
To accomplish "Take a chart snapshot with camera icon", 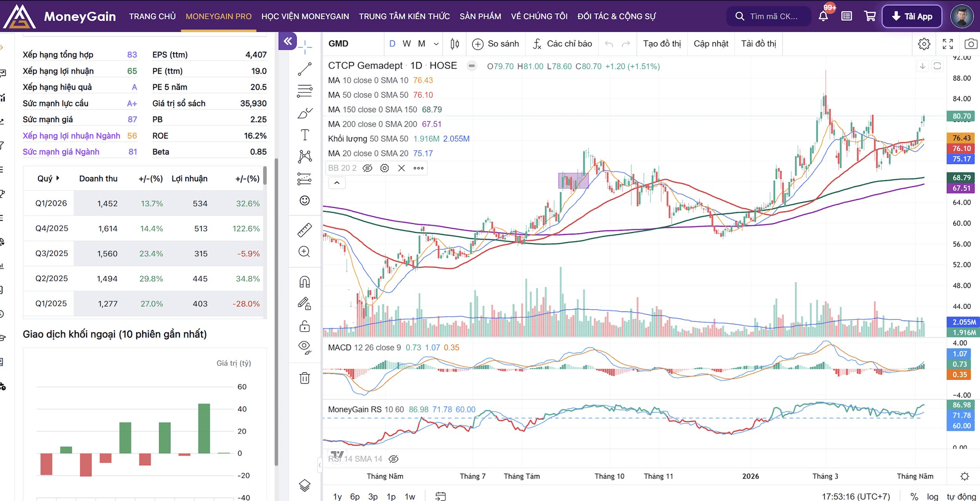I will click(971, 44).
